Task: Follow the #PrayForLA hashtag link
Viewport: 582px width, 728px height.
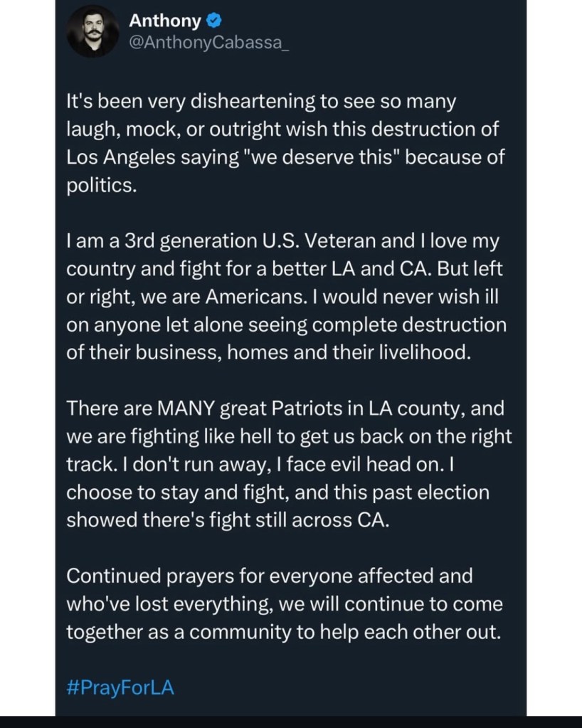Action: click(120, 688)
